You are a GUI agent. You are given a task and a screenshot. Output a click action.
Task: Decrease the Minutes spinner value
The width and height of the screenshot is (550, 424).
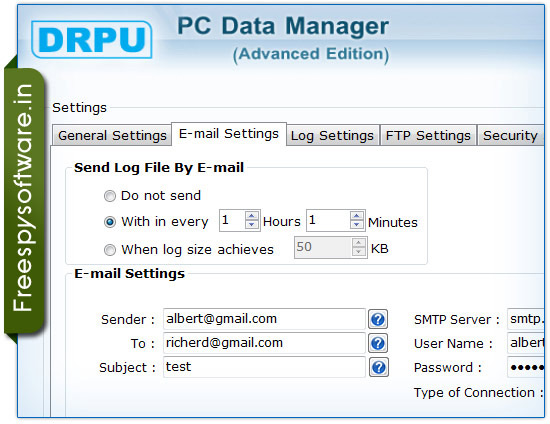[356, 224]
